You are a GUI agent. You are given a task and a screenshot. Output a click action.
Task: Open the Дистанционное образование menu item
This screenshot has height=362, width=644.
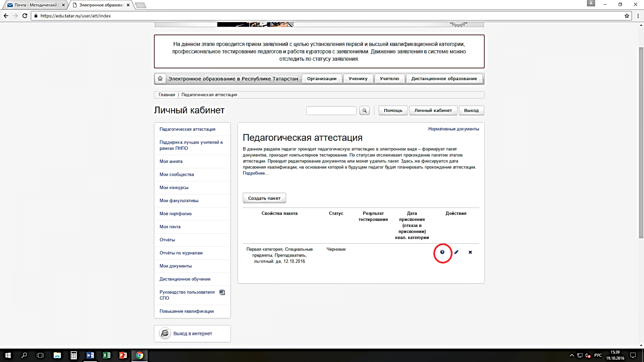click(444, 78)
